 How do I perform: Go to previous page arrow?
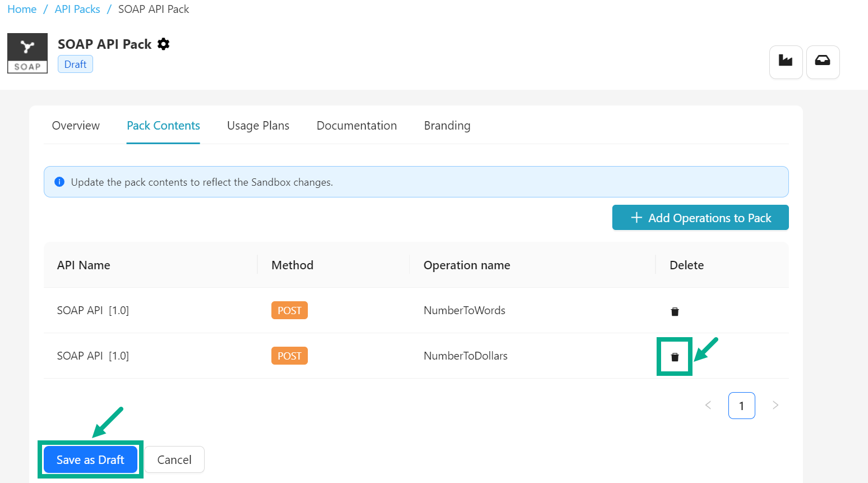coord(708,405)
